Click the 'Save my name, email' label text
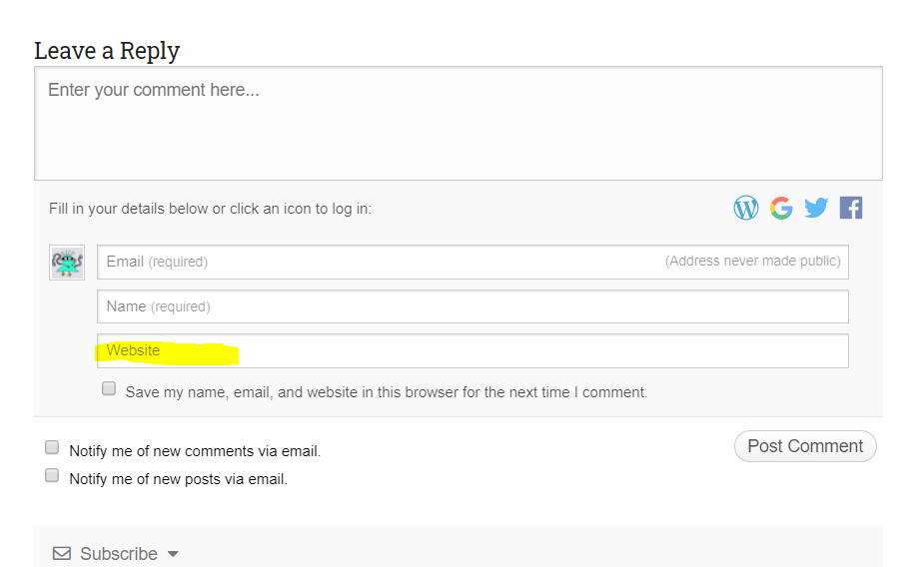This screenshot has height=567, width=924. pos(386,392)
